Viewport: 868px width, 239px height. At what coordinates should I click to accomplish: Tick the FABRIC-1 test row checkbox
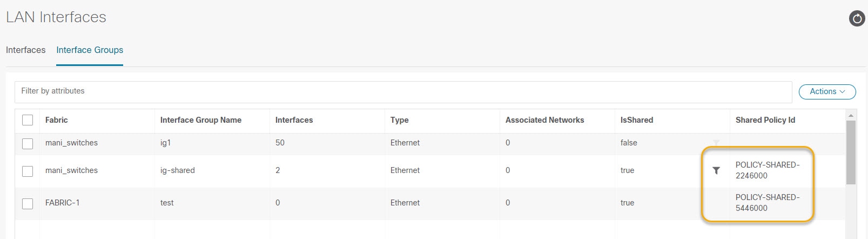pyautogui.click(x=28, y=203)
